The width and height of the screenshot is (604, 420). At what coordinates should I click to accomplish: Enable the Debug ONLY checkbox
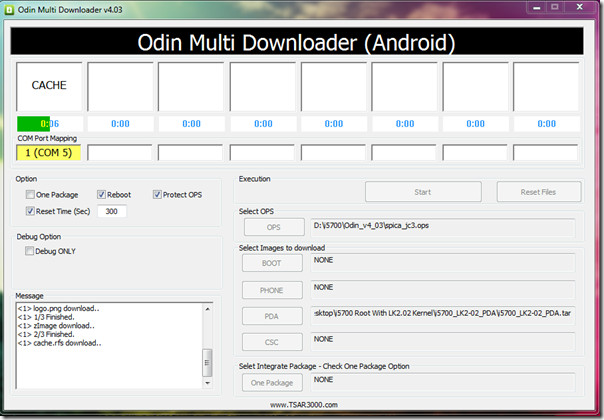point(29,251)
